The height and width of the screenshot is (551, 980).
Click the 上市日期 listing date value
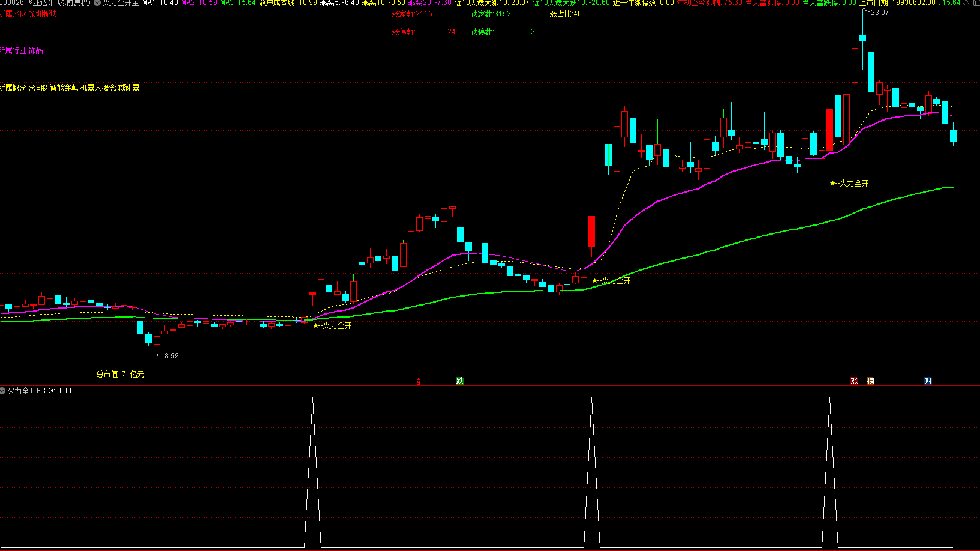(897, 2)
